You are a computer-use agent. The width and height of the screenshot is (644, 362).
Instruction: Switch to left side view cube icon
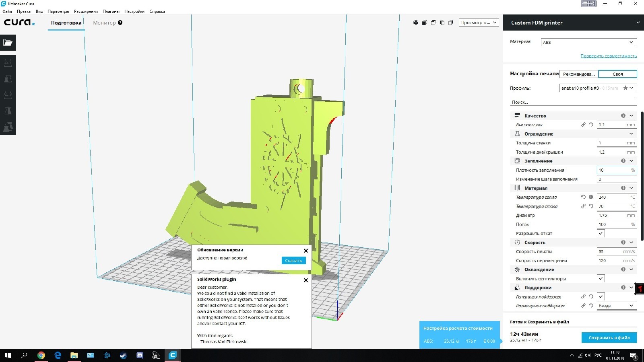pos(442,23)
